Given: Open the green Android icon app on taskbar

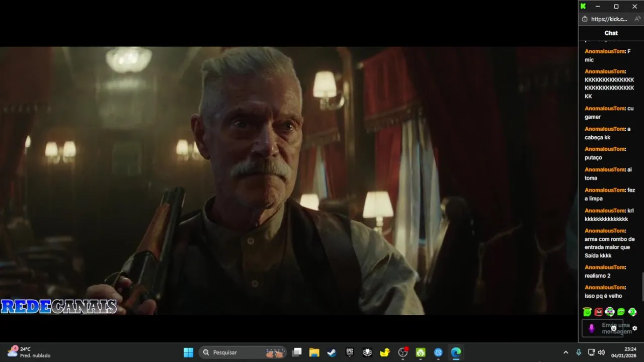Looking at the screenshot, I should [421, 352].
